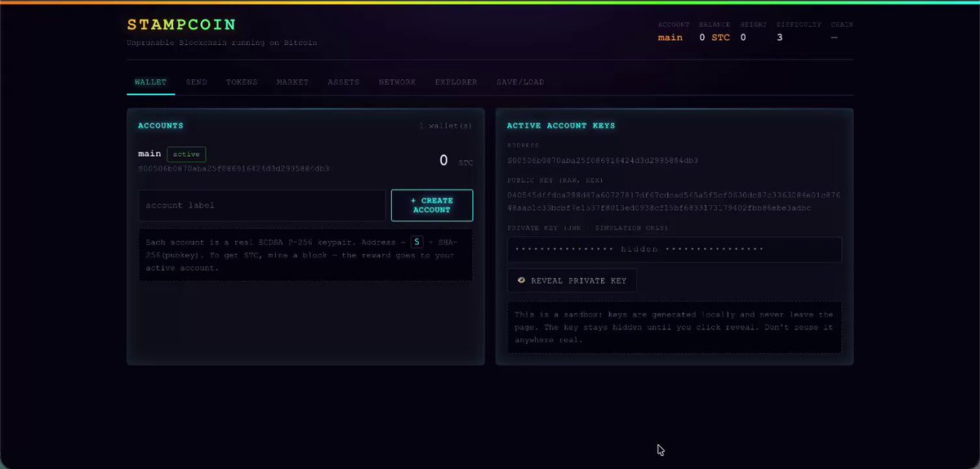
Task: Go to the Market tab
Action: pos(292,83)
